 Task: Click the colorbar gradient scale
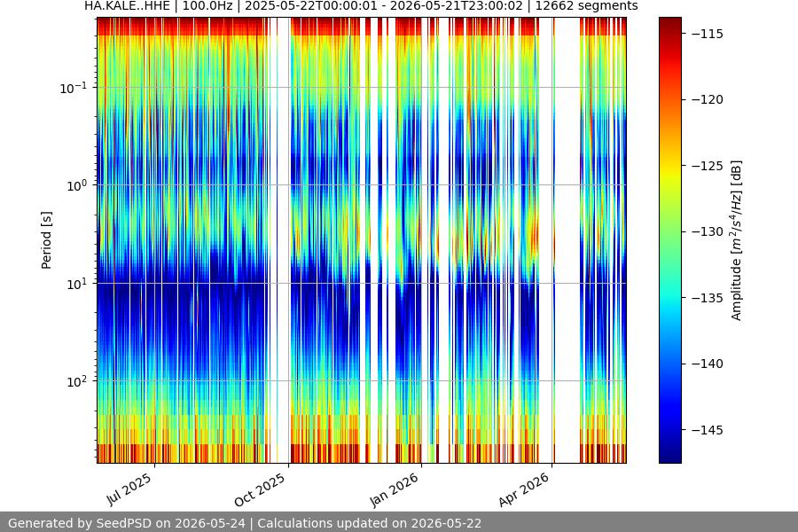[669, 240]
